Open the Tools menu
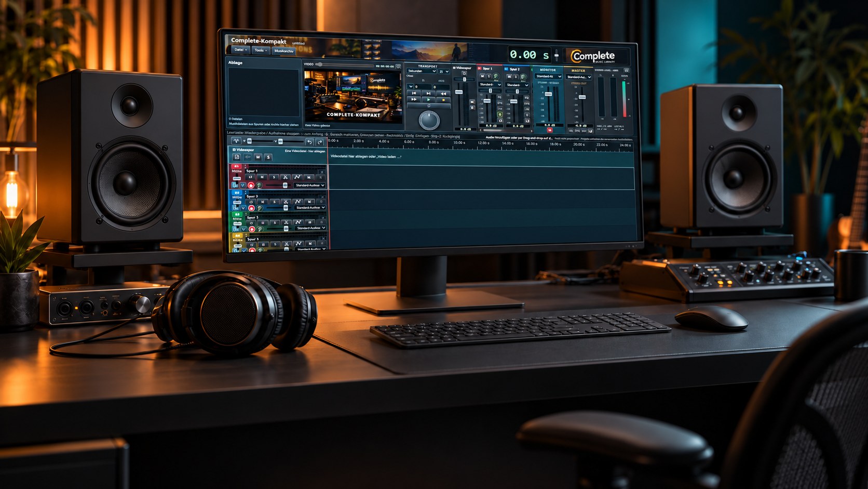868x489 pixels. click(x=261, y=50)
